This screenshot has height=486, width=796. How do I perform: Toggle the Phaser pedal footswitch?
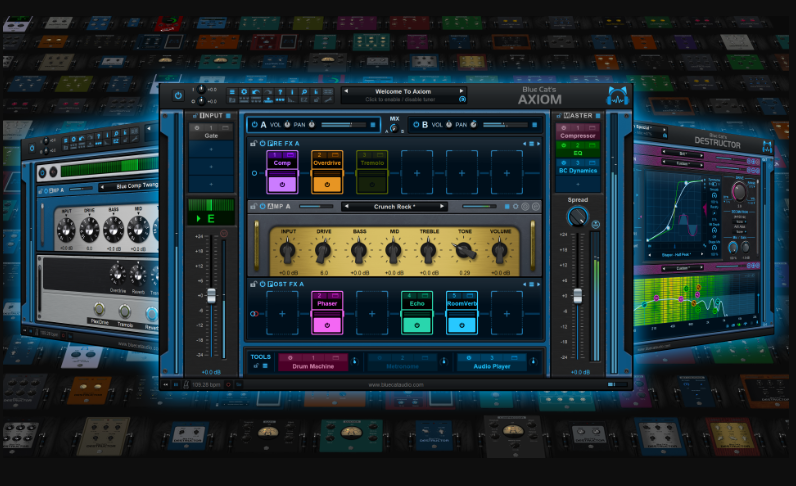[327, 325]
